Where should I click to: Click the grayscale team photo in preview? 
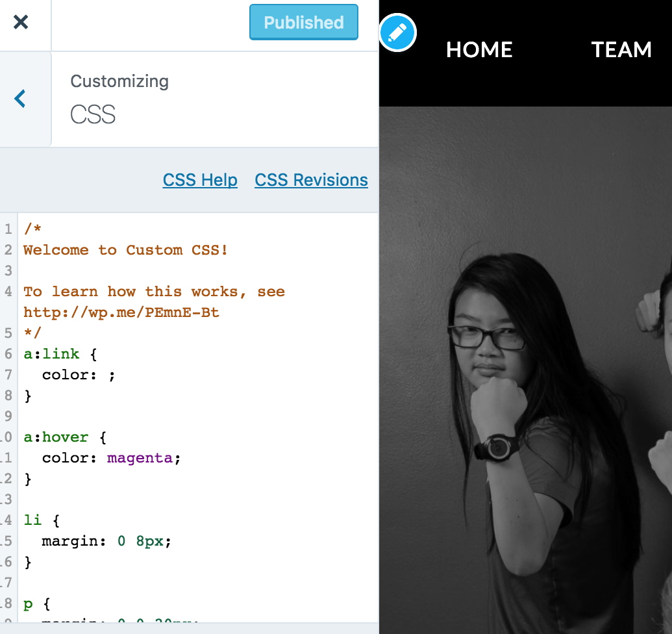(x=525, y=370)
